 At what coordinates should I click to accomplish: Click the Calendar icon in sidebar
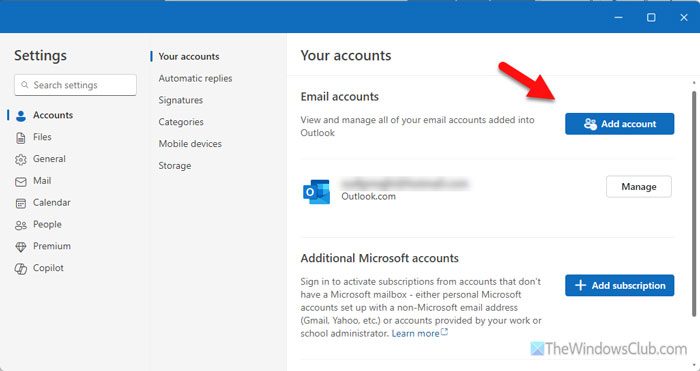coord(21,203)
